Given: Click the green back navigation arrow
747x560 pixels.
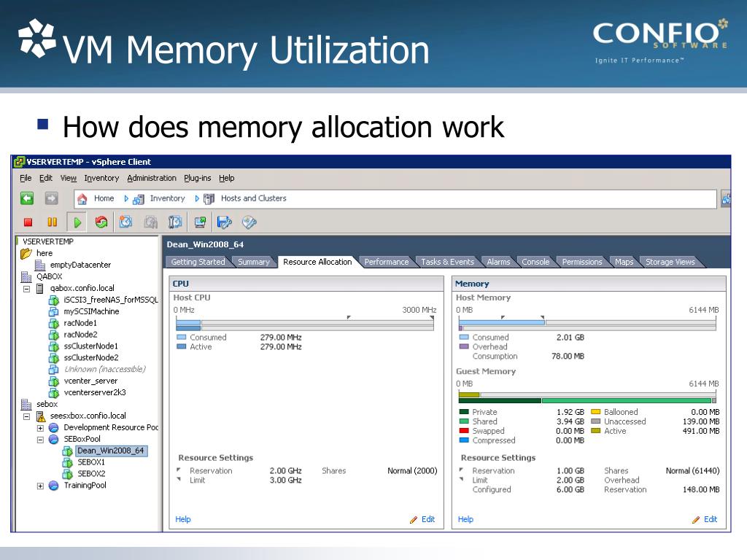Looking at the screenshot, I should [27, 198].
